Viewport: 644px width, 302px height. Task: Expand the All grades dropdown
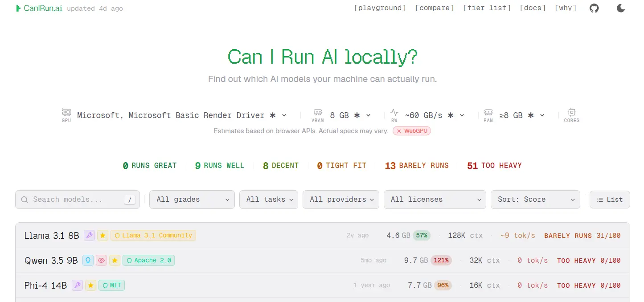[x=192, y=200]
